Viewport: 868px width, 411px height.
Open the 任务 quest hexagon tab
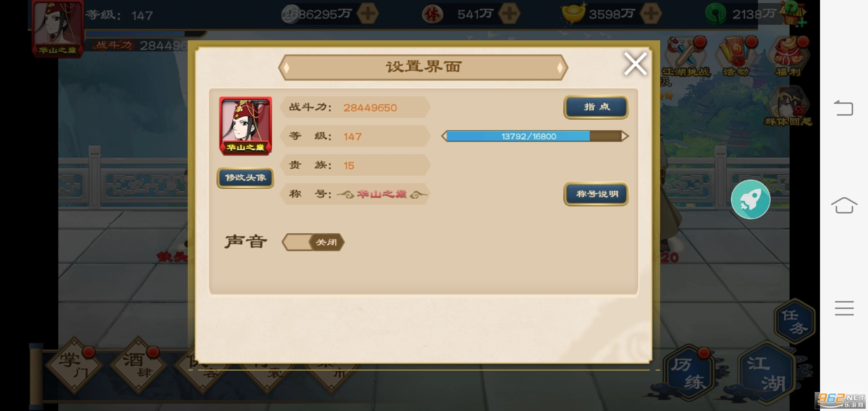point(795,321)
